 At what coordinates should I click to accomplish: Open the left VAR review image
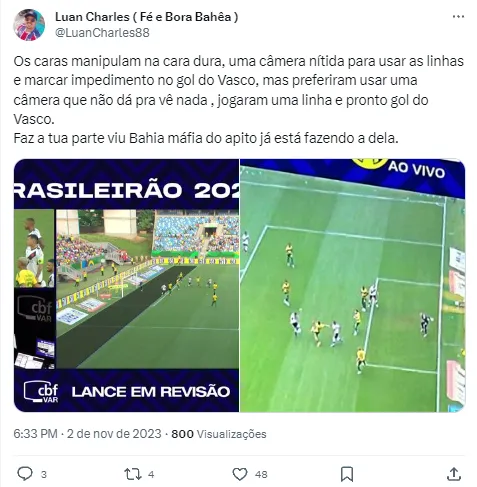126,285
